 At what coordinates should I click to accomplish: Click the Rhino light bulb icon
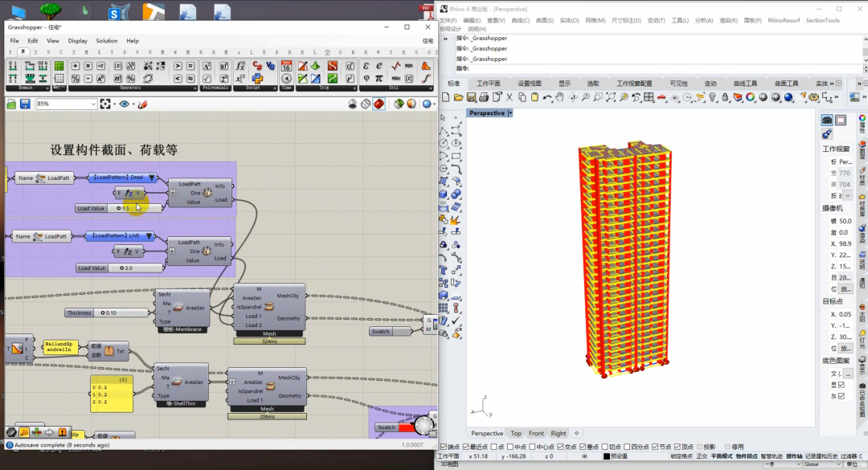pyautogui.click(x=711, y=97)
